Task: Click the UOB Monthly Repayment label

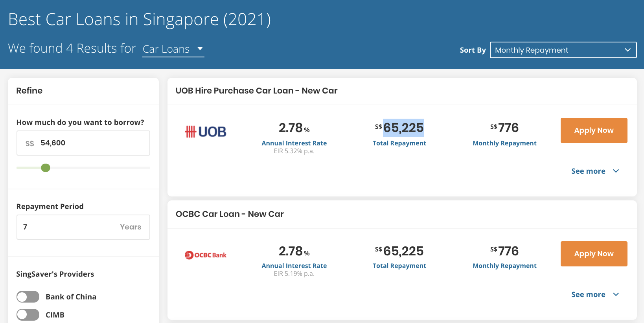Action: pos(504,143)
